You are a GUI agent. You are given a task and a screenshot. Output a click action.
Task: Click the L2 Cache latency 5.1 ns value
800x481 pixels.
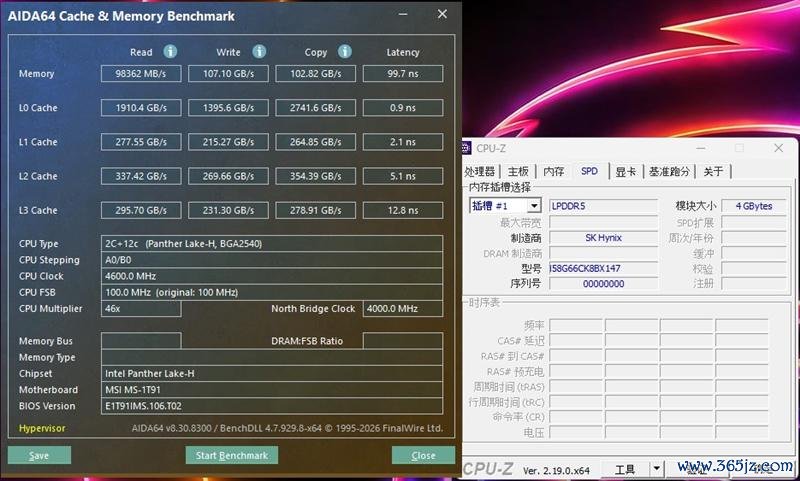(x=403, y=176)
